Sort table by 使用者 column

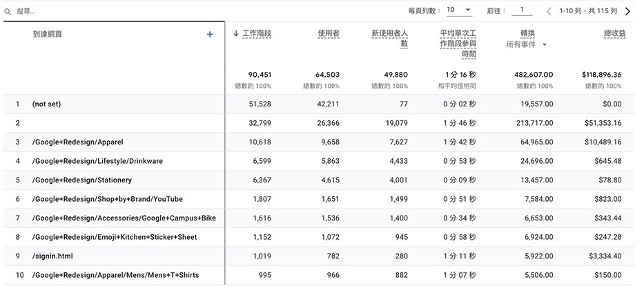coord(329,33)
